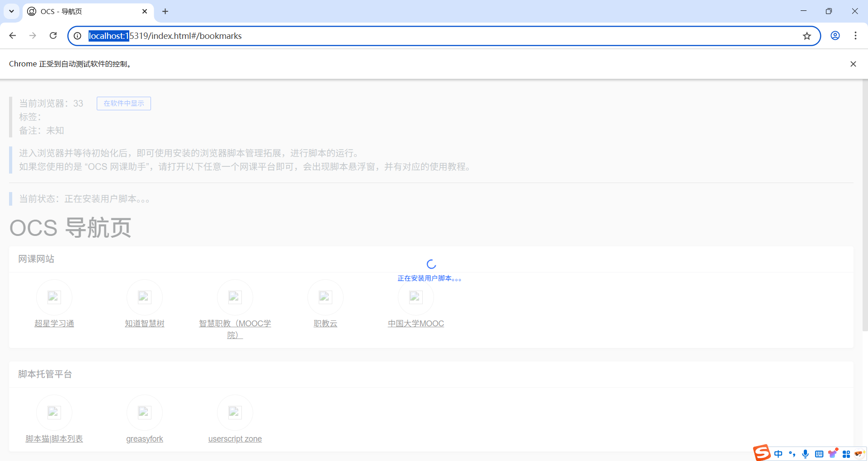Open the 知道智慧树 link
868x461 pixels.
[145, 324]
